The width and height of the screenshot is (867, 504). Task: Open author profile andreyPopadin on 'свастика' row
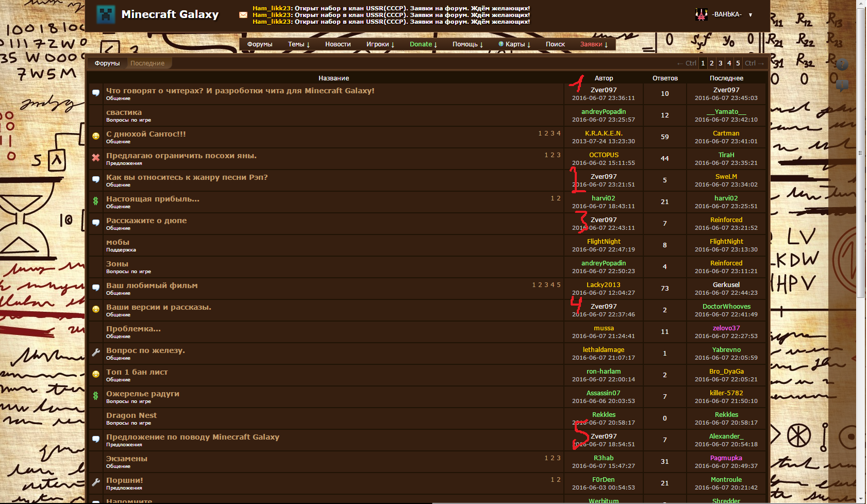click(604, 112)
